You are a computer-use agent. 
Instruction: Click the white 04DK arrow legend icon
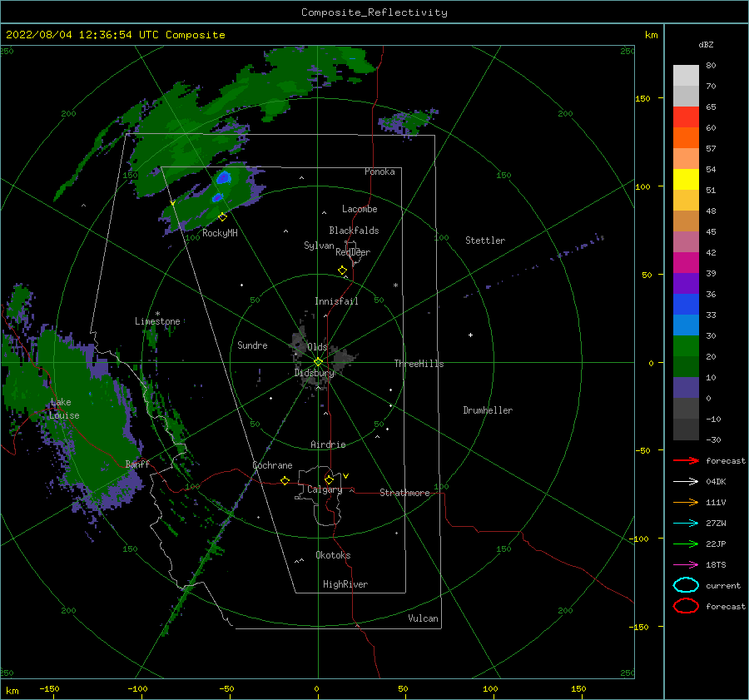[686, 482]
